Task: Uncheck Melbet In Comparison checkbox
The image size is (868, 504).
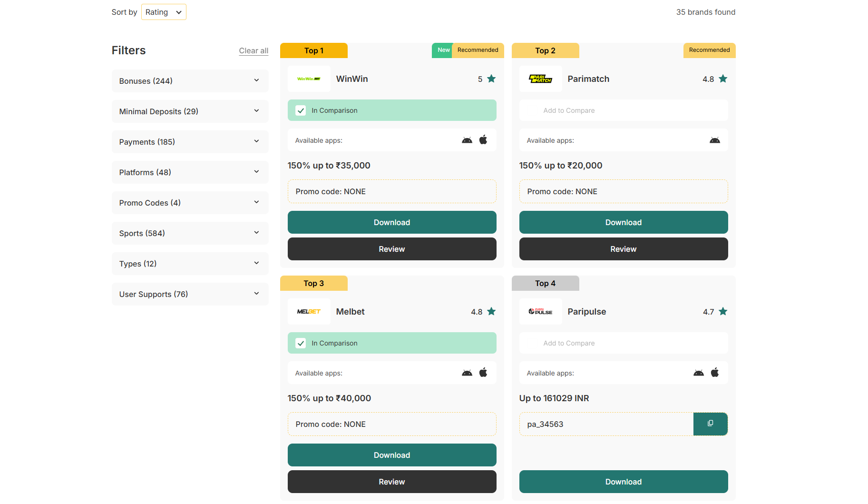Action: tap(301, 343)
